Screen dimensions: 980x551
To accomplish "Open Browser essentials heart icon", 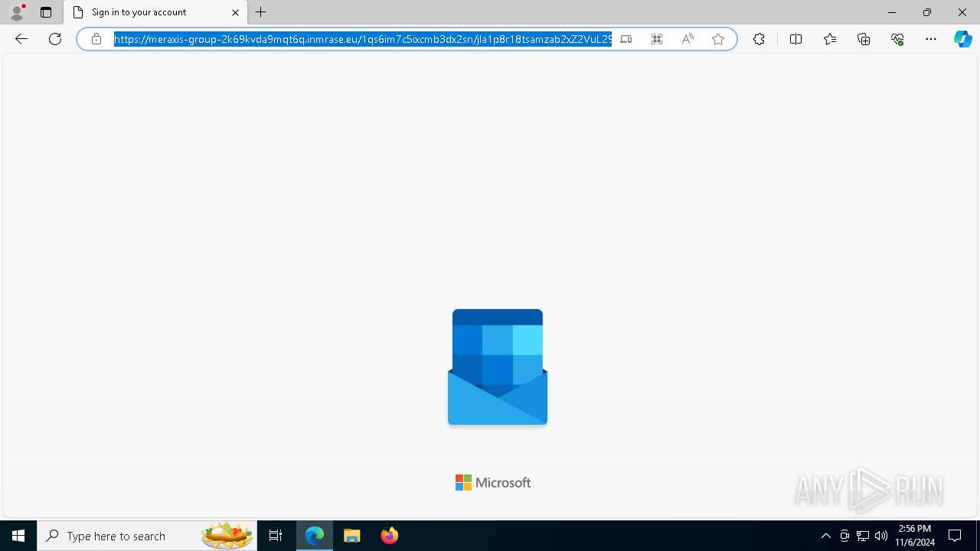I will [897, 39].
